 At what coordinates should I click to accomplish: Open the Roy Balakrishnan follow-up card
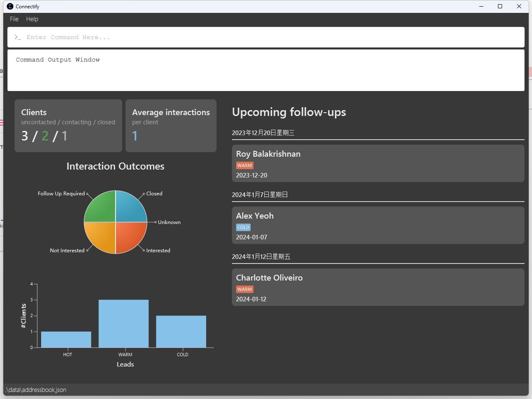coord(378,163)
